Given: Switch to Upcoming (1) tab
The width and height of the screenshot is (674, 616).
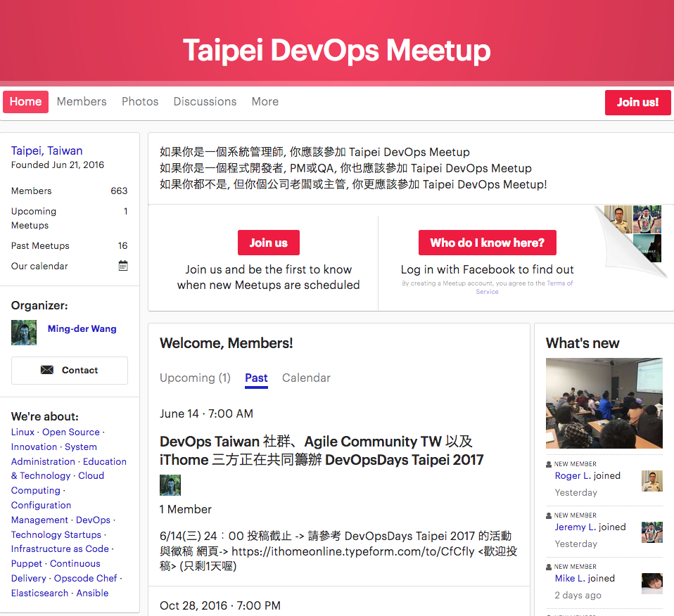Looking at the screenshot, I should coord(195,378).
